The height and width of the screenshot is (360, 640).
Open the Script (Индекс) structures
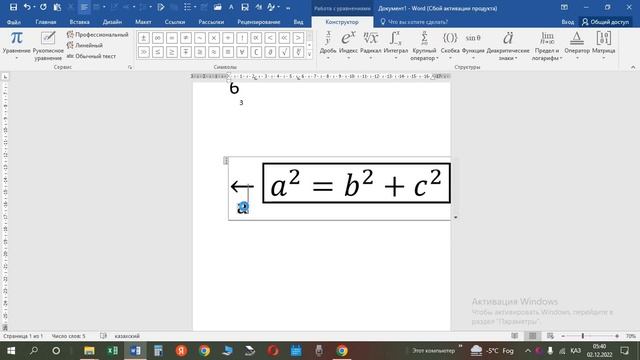(348, 45)
